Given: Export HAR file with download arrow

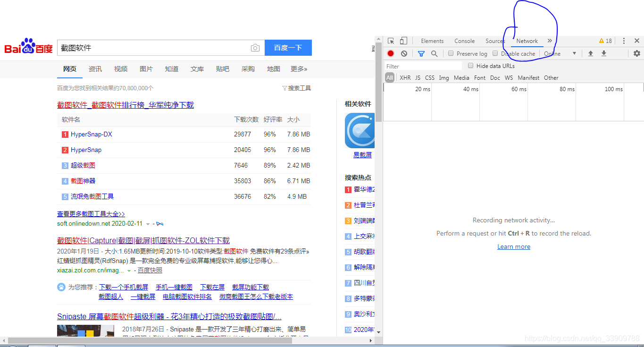Looking at the screenshot, I should [x=603, y=53].
